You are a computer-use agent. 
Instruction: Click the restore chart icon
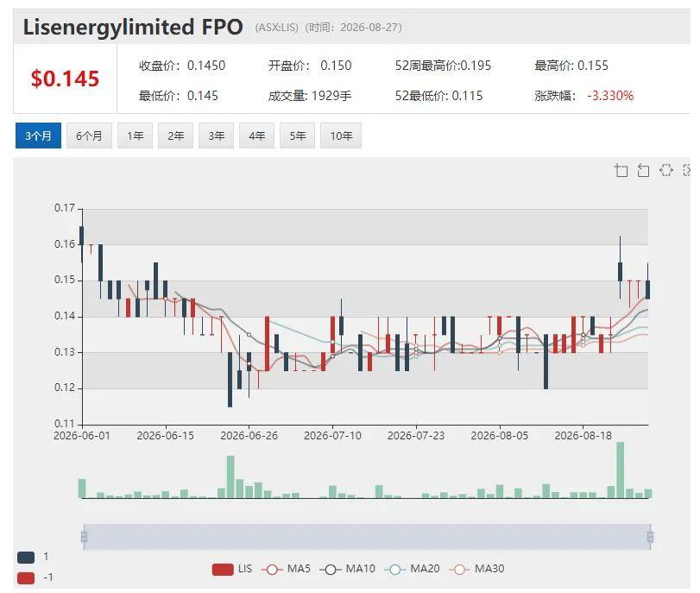[666, 170]
